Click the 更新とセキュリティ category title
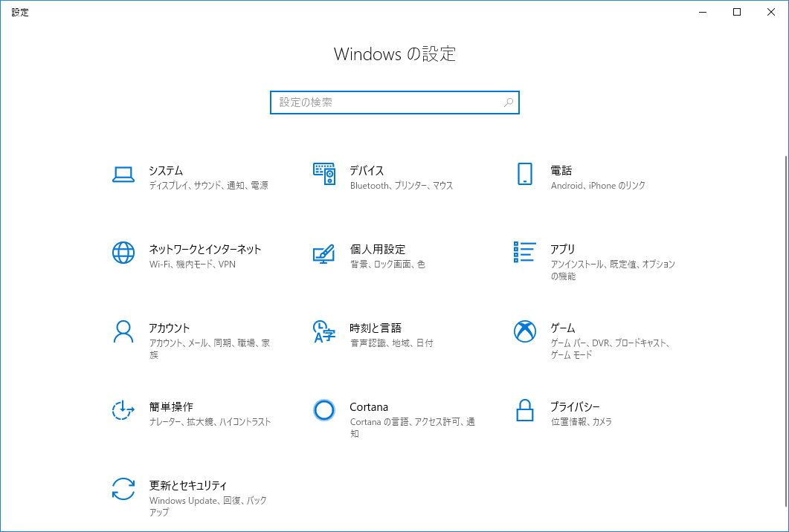Screen dimensions: 789x532 [x=188, y=486]
